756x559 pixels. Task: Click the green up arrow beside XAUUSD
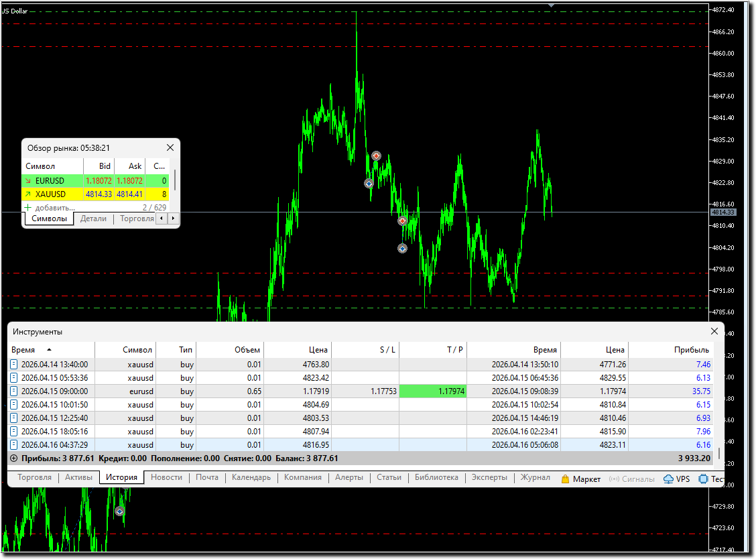tap(27, 194)
